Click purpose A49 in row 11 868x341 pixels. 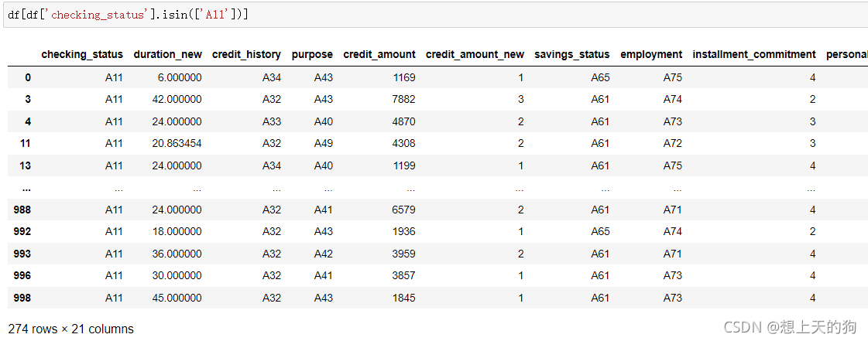(324, 144)
